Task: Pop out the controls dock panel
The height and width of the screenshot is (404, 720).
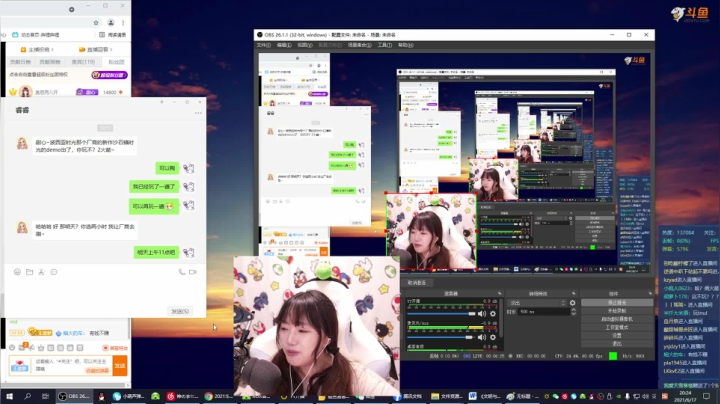Action: pos(650,293)
